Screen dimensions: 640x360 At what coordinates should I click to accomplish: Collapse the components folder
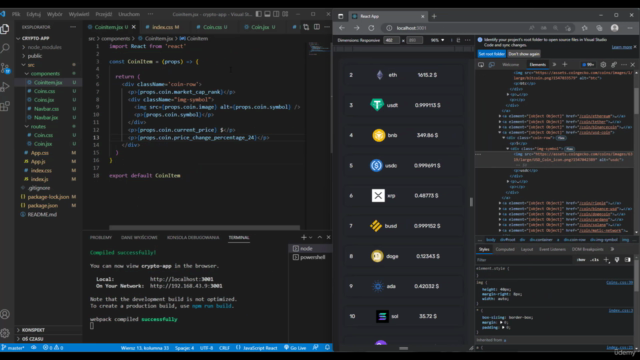tap(45, 73)
